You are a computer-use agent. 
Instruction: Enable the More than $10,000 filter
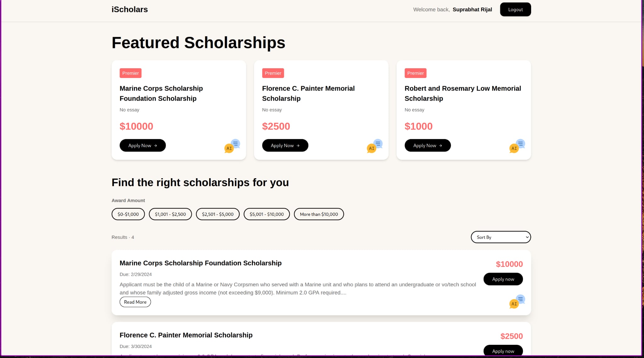pyautogui.click(x=319, y=214)
